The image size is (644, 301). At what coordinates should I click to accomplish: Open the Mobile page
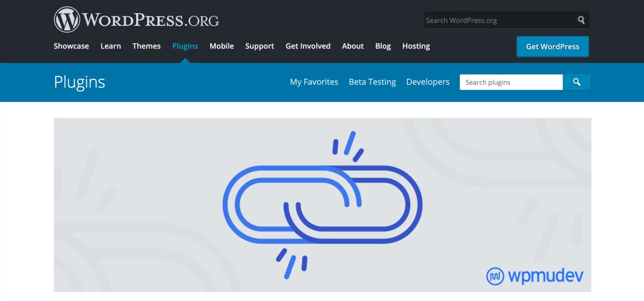pyautogui.click(x=221, y=46)
